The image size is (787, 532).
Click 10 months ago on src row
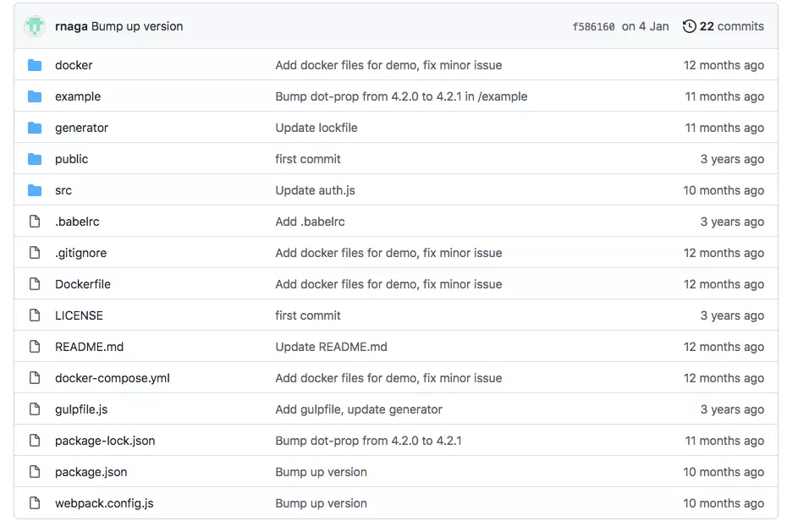coord(724,190)
